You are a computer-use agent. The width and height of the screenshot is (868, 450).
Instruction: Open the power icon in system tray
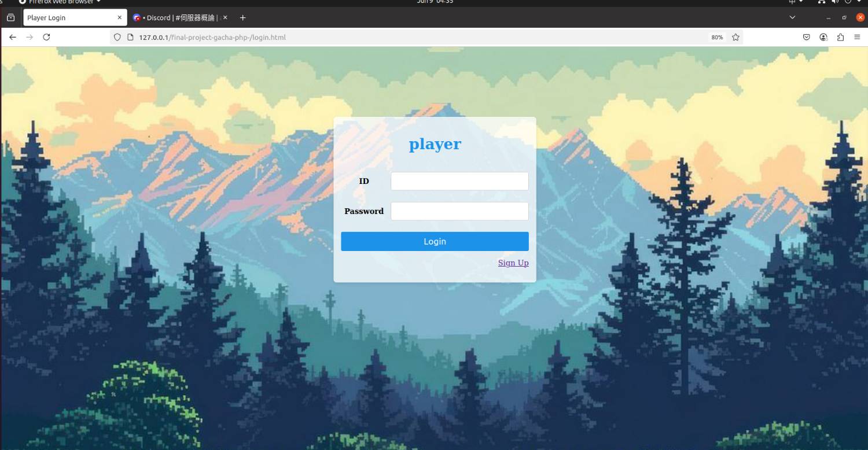coord(849,2)
